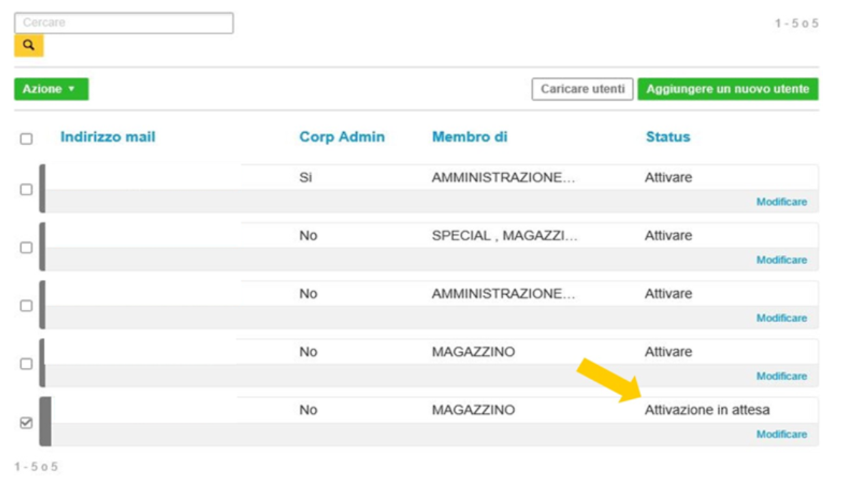Click Modificare for the Corp Admin Si user
The height and width of the screenshot is (481, 868).
(x=781, y=202)
